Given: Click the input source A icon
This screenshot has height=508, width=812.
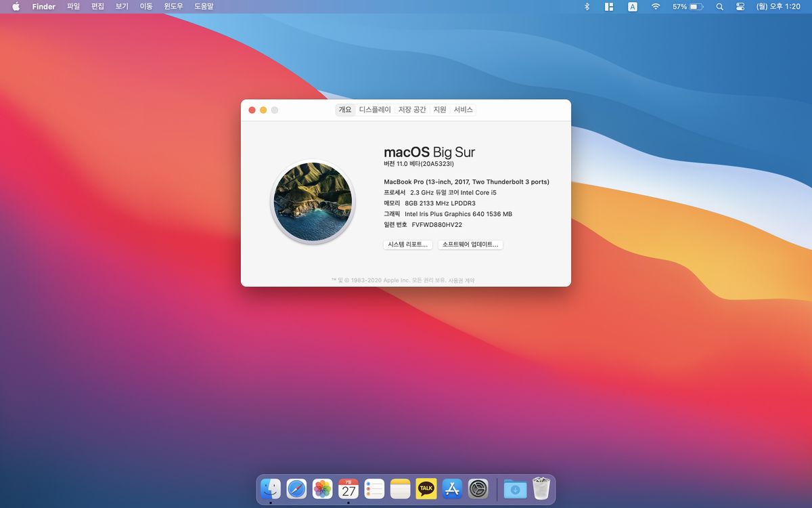Looking at the screenshot, I should click(633, 6).
